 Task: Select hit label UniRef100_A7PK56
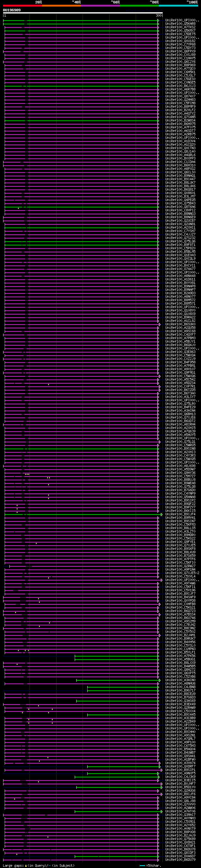tap(180, 656)
